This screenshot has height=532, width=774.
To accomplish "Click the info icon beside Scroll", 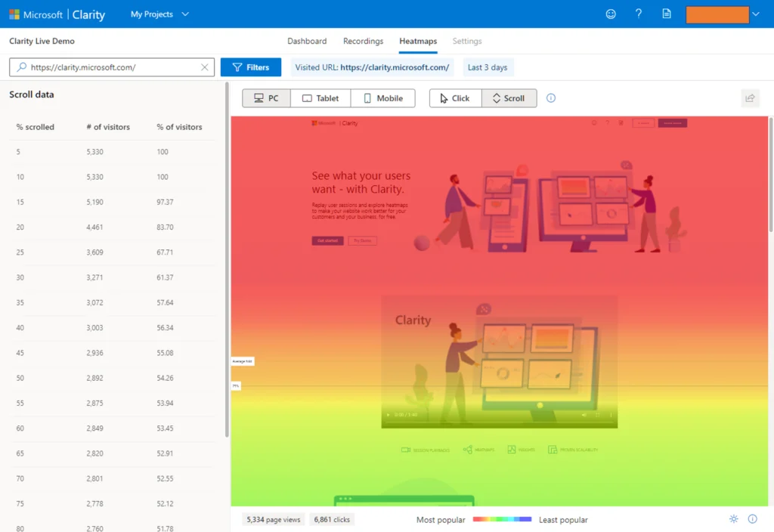I will pyautogui.click(x=551, y=98).
